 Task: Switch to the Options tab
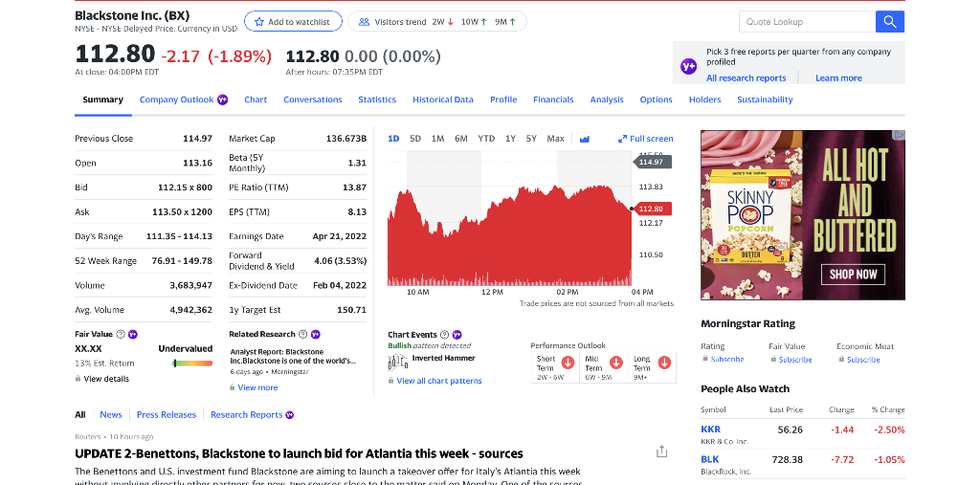click(x=657, y=99)
